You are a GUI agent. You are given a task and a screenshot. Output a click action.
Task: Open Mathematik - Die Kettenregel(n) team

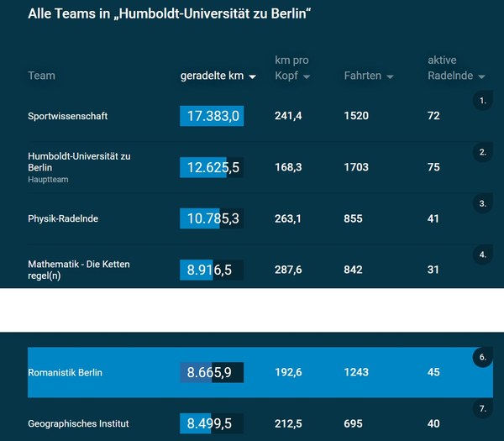pos(79,270)
